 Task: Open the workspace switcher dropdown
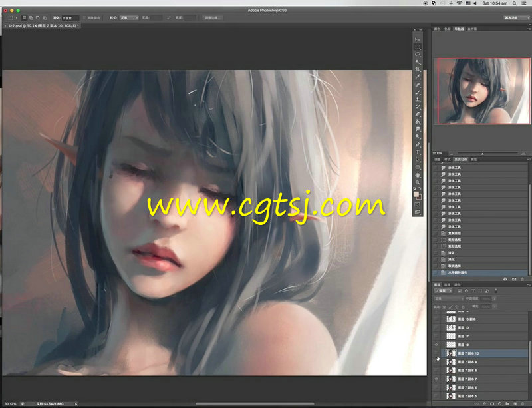coord(516,18)
